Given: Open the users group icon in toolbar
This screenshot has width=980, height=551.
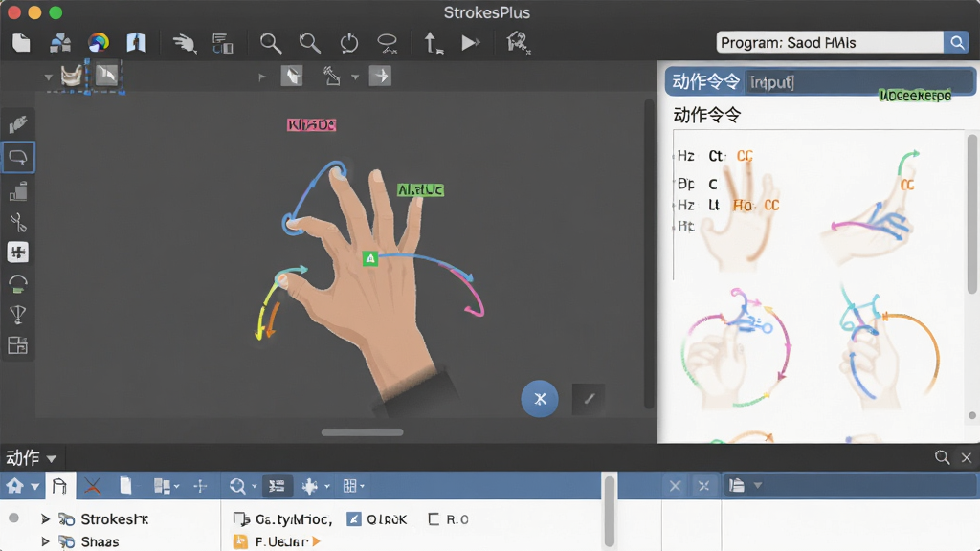Looking at the screenshot, I should (60, 42).
